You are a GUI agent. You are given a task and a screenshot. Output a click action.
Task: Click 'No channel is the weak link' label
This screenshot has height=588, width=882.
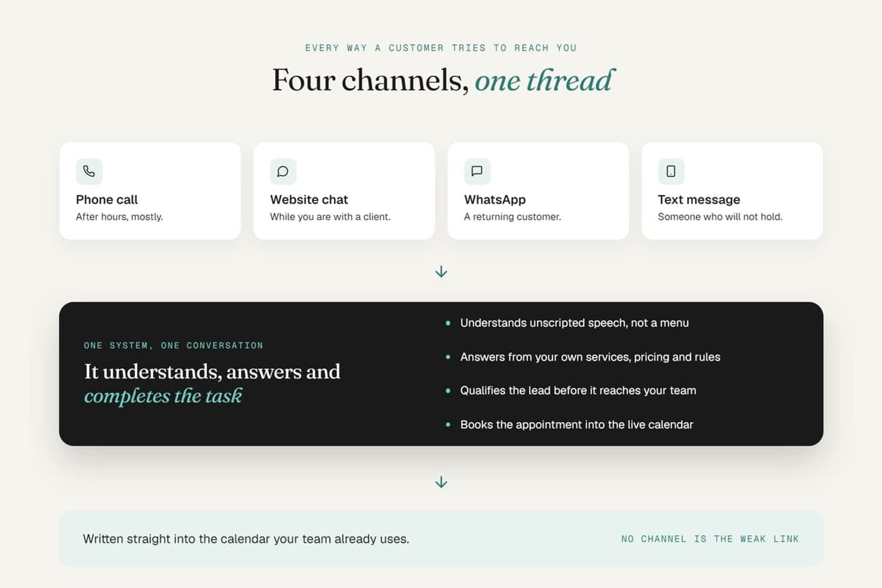[x=710, y=539]
